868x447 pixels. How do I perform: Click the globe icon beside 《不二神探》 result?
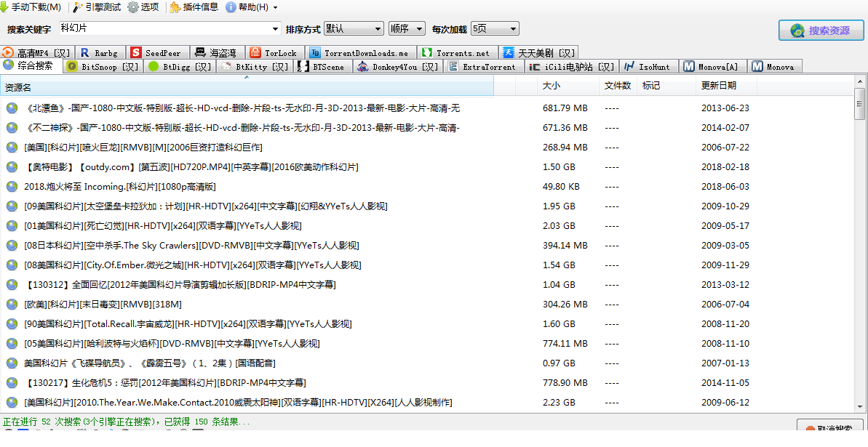pyautogui.click(x=12, y=128)
